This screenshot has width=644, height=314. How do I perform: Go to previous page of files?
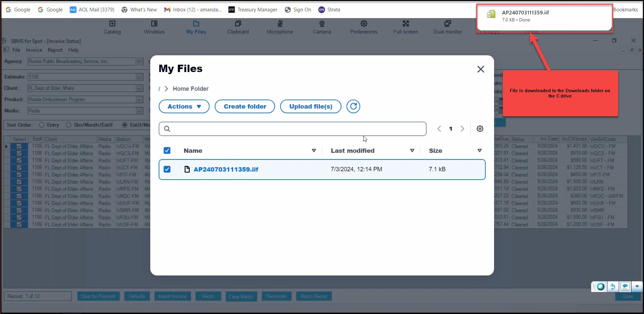point(439,129)
